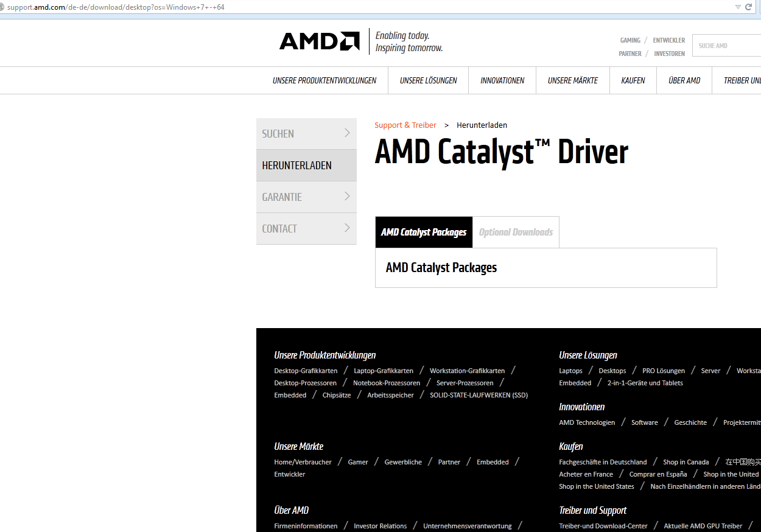Open address bar history dropdown arrow
This screenshot has width=761, height=532.
click(738, 7)
